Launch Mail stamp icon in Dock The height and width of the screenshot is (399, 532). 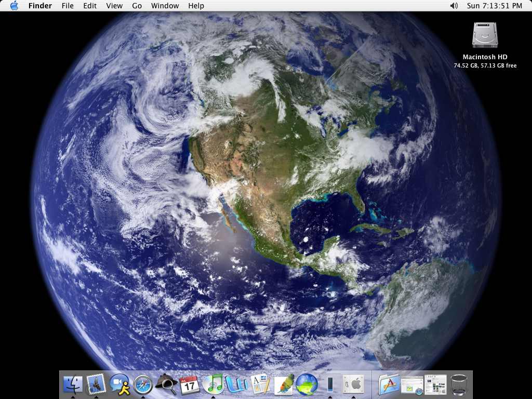(x=96, y=384)
